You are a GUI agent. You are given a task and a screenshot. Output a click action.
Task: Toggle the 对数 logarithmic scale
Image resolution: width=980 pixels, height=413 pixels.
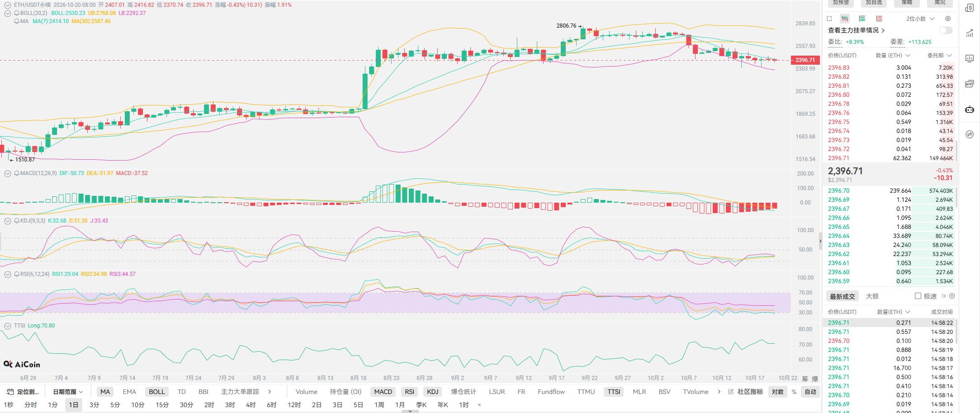(778, 392)
